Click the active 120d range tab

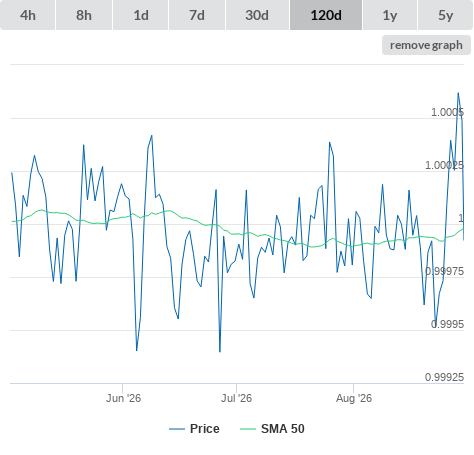pyautogui.click(x=326, y=15)
